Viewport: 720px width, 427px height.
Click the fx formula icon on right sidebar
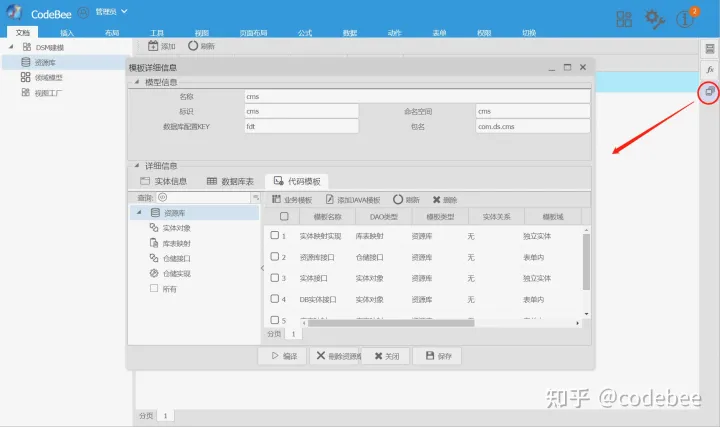(710, 69)
